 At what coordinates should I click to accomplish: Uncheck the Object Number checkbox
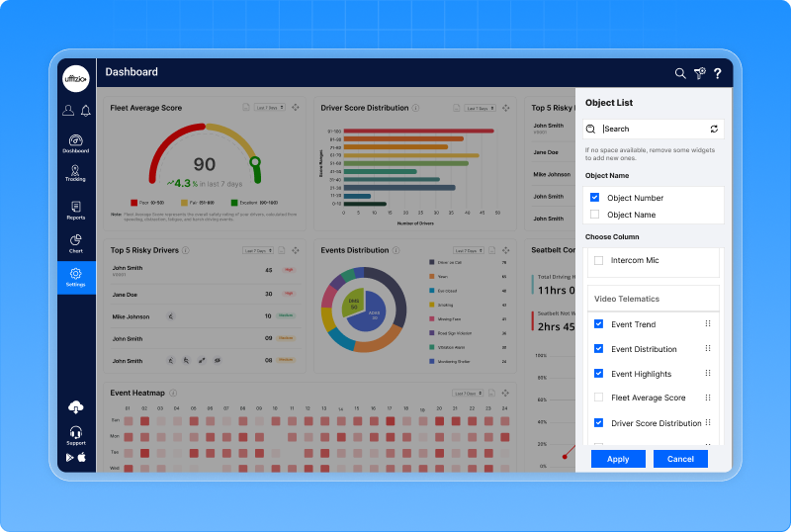tap(594, 198)
